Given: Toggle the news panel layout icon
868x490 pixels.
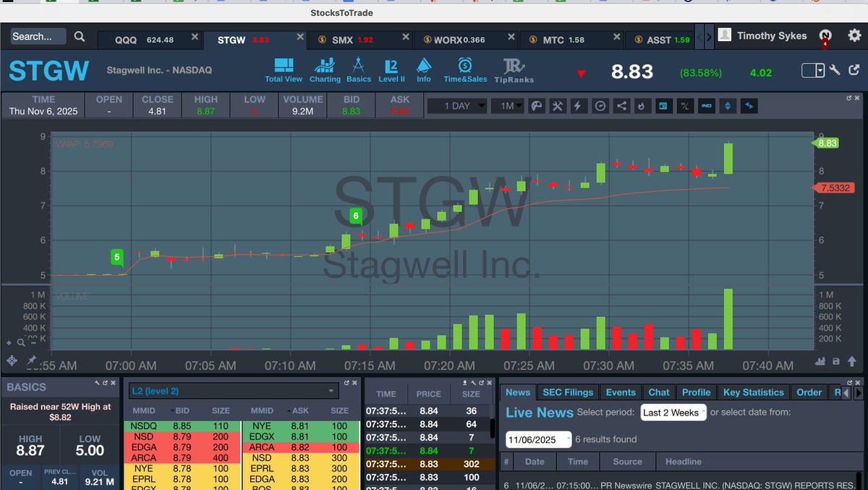Looking at the screenshot, I should tap(663, 106).
